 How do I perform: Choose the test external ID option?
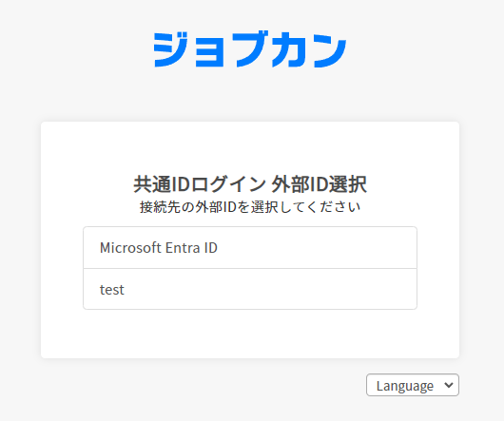point(250,289)
